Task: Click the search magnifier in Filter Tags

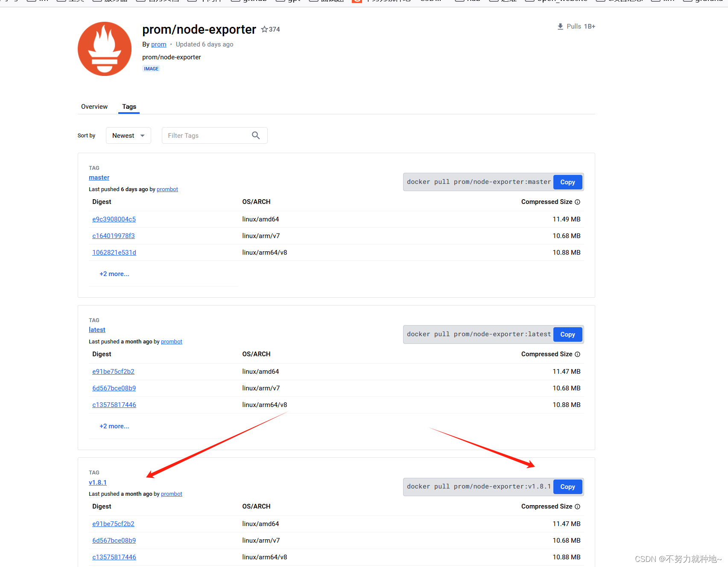Action: (256, 135)
